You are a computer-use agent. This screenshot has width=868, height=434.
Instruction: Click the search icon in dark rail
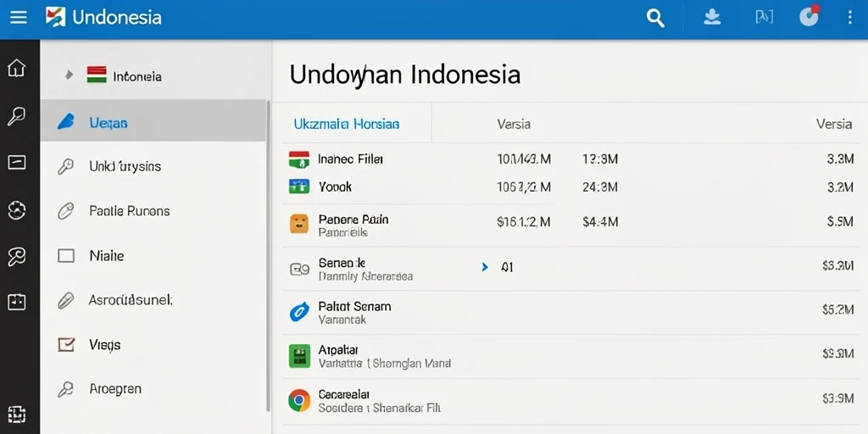click(16, 116)
